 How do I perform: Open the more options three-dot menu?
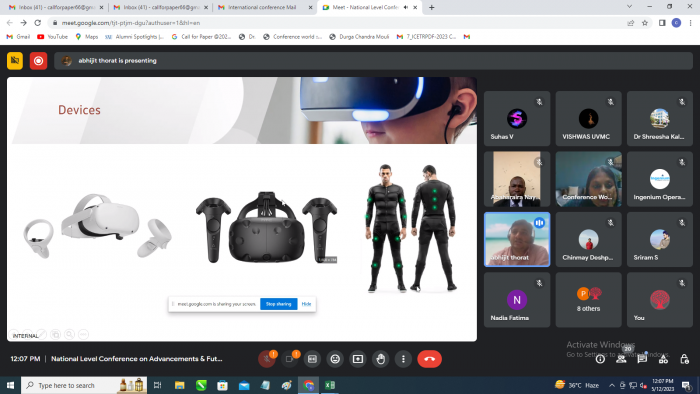pos(403,359)
